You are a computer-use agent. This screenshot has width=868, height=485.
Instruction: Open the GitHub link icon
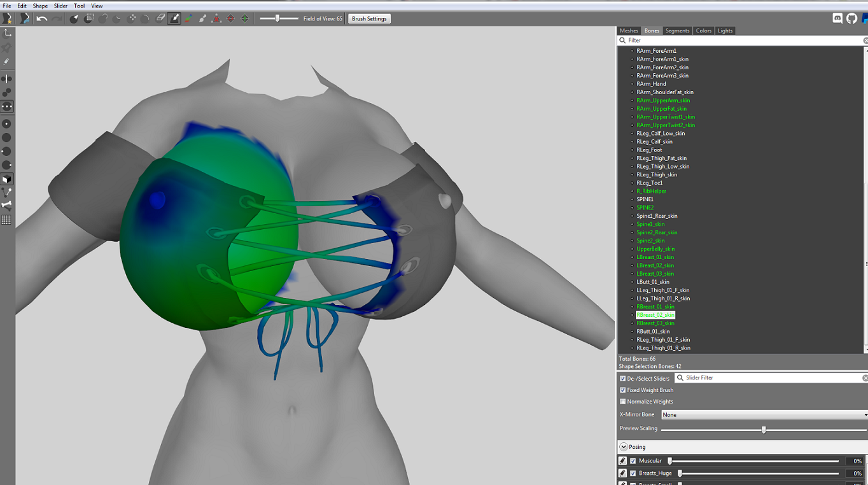click(852, 18)
